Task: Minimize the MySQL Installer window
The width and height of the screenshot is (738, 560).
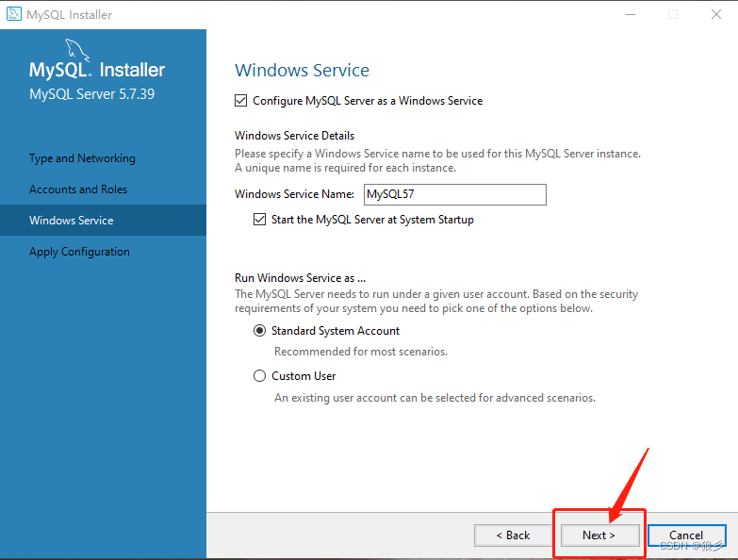Action: point(631,14)
